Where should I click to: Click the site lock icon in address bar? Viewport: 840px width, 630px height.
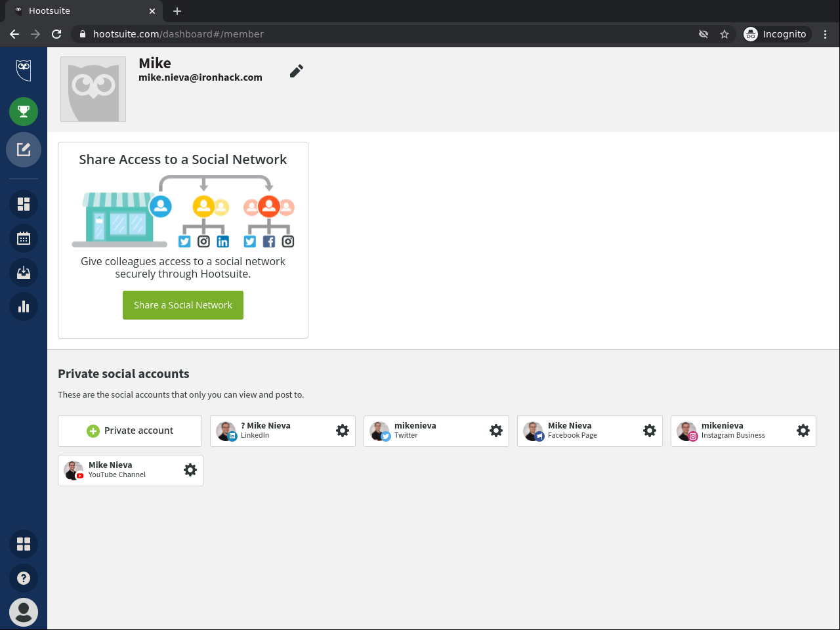tap(83, 34)
